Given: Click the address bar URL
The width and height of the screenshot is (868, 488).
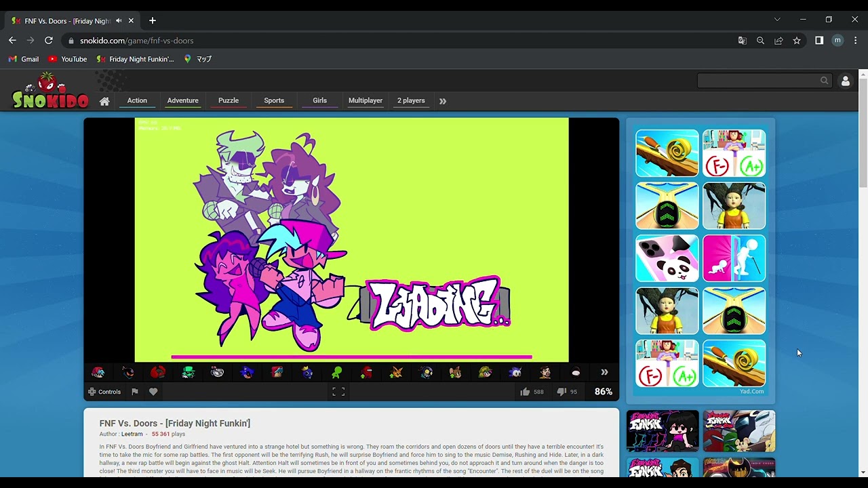Looking at the screenshot, I should 136,41.
